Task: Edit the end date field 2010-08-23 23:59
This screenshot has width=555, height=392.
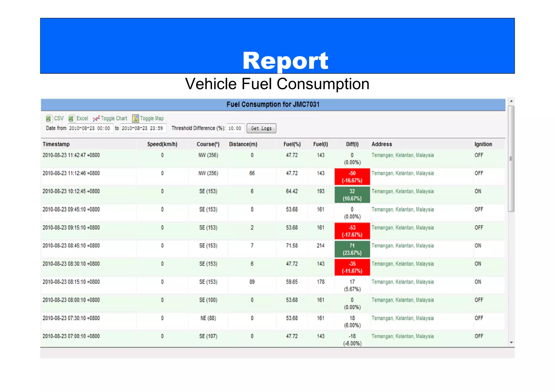Action: (143, 128)
